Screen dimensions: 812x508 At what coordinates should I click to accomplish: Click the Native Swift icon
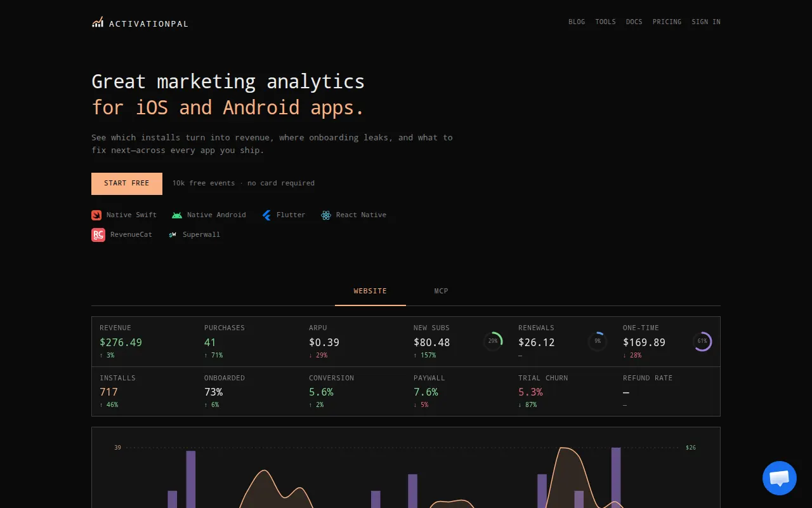[96, 215]
